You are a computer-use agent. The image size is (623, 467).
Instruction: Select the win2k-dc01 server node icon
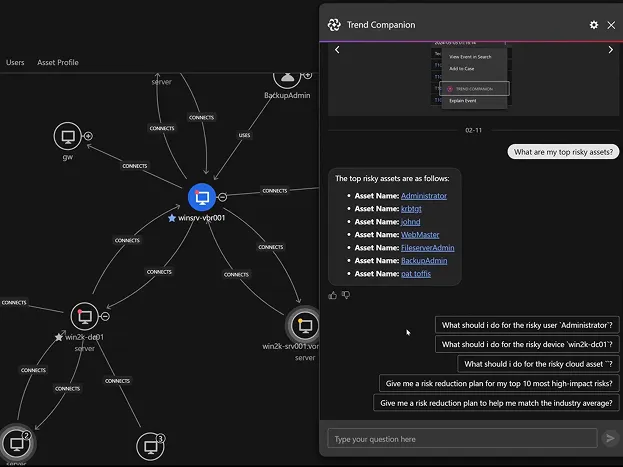pos(84,317)
